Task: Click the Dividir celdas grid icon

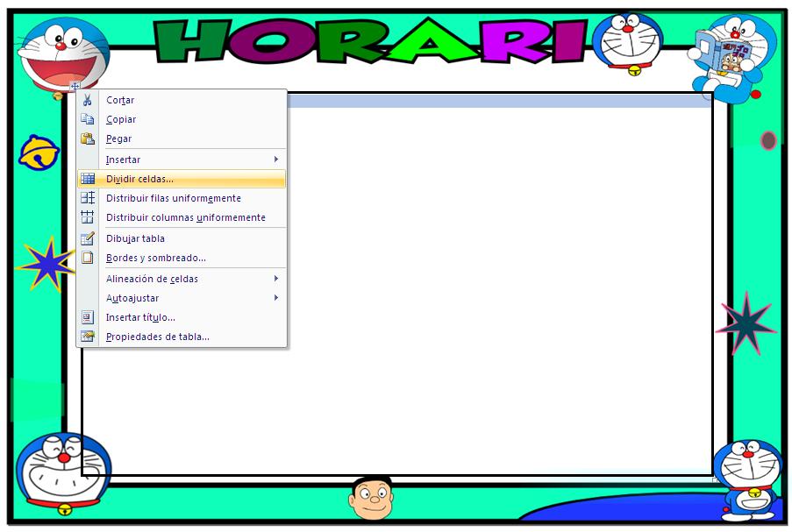Action: [88, 179]
